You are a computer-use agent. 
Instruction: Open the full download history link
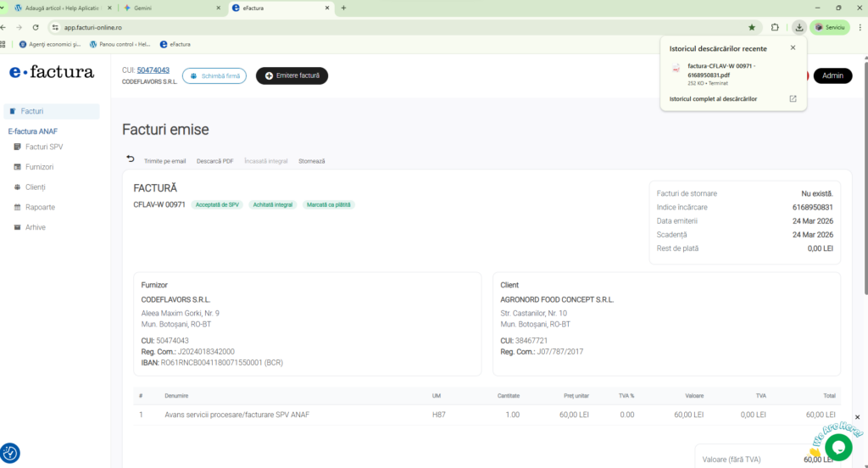point(713,98)
